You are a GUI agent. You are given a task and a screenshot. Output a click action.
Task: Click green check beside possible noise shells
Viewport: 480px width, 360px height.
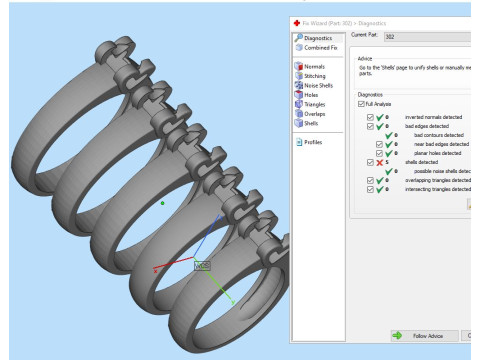[389, 171]
